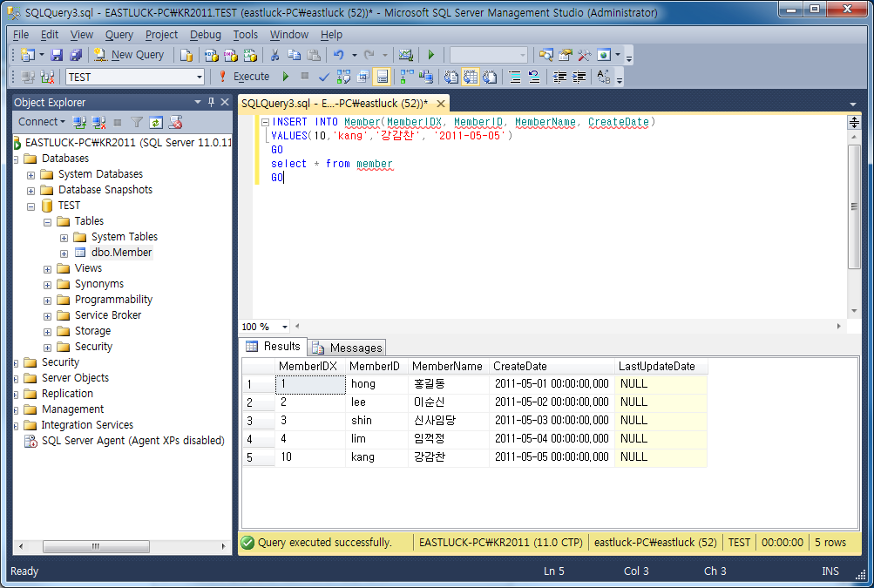Specify Values for Template Parameters icon

point(604,77)
